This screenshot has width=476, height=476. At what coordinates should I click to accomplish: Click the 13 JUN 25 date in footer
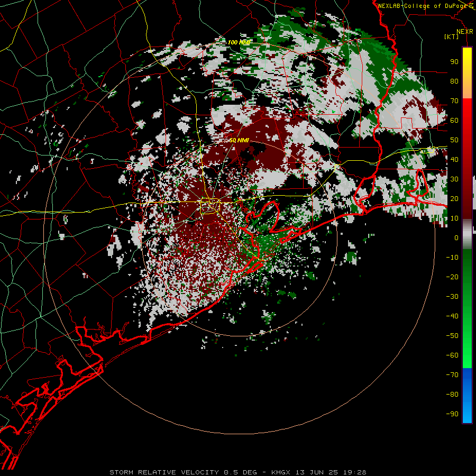[317, 472]
